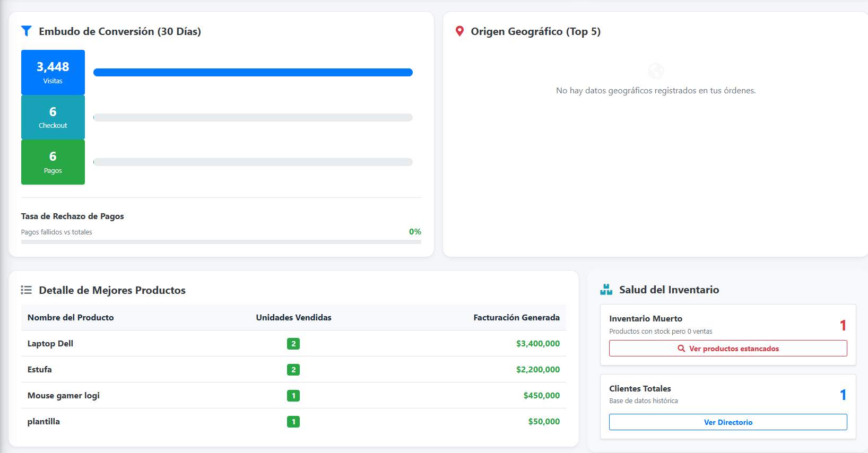The image size is (868, 453).
Task: Click the Unidades Vendidas column header
Action: pyautogui.click(x=293, y=317)
